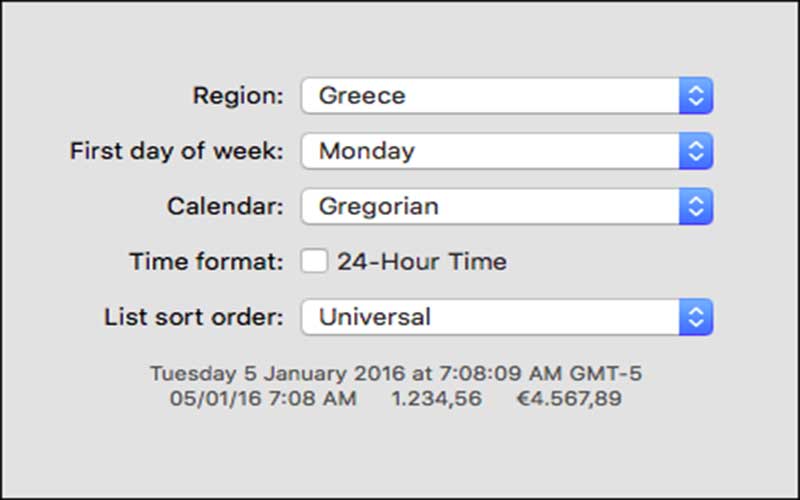This screenshot has width=800, height=500.
Task: Click the Region: field label
Action: [238, 96]
